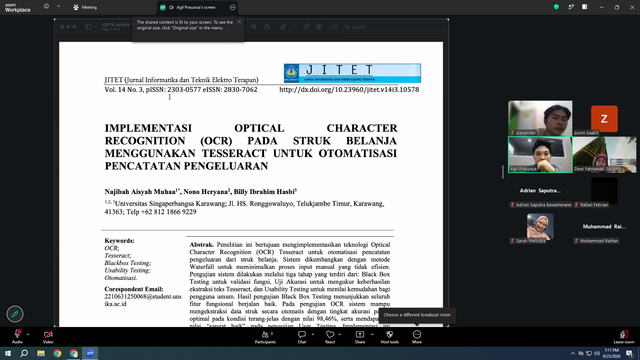Open the More options icon
The width and height of the screenshot is (640, 360).
pos(417,335)
